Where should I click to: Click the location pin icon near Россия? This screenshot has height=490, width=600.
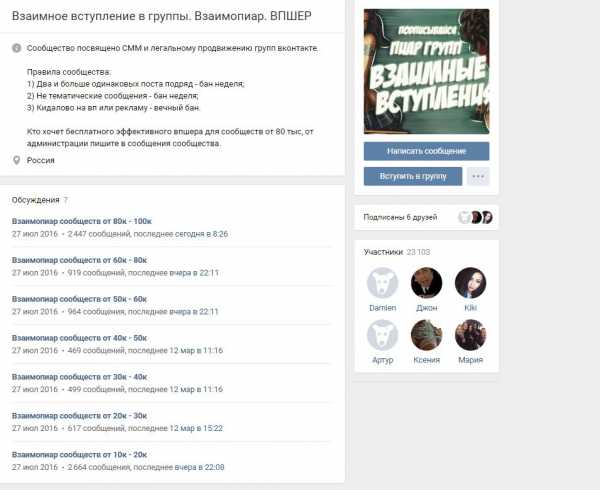click(16, 160)
